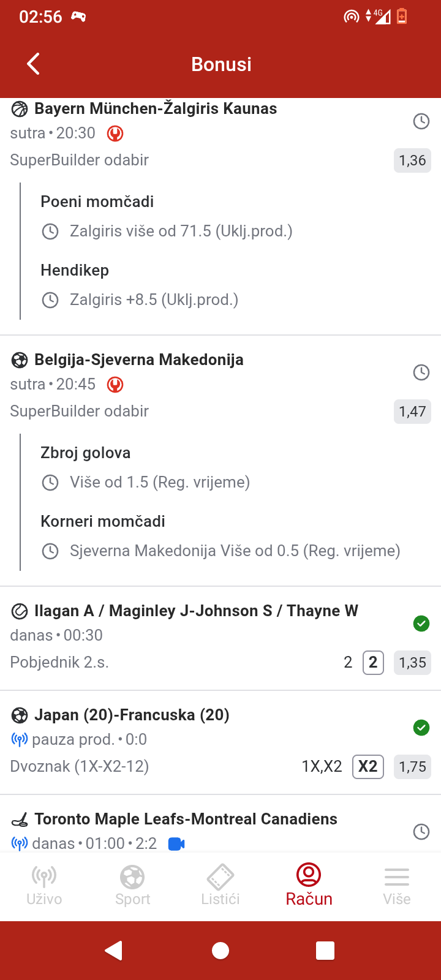Tap the SuperBuilder icon under Bayern München match

tap(115, 133)
